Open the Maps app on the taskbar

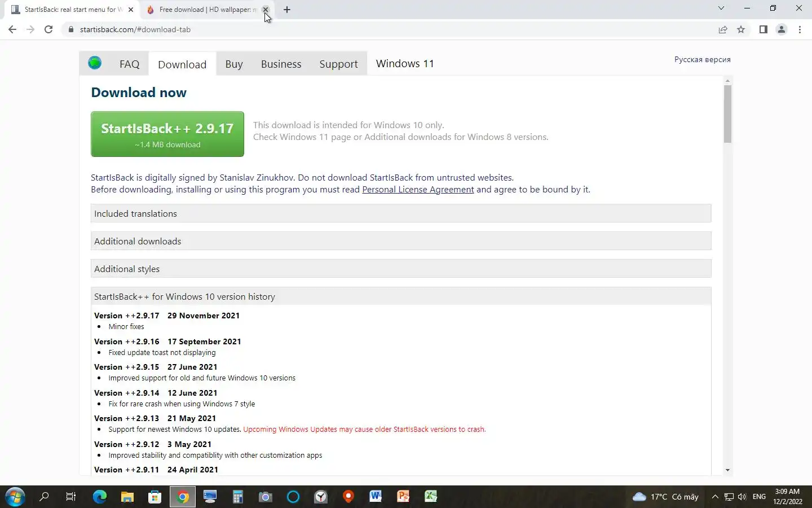pyautogui.click(x=348, y=497)
